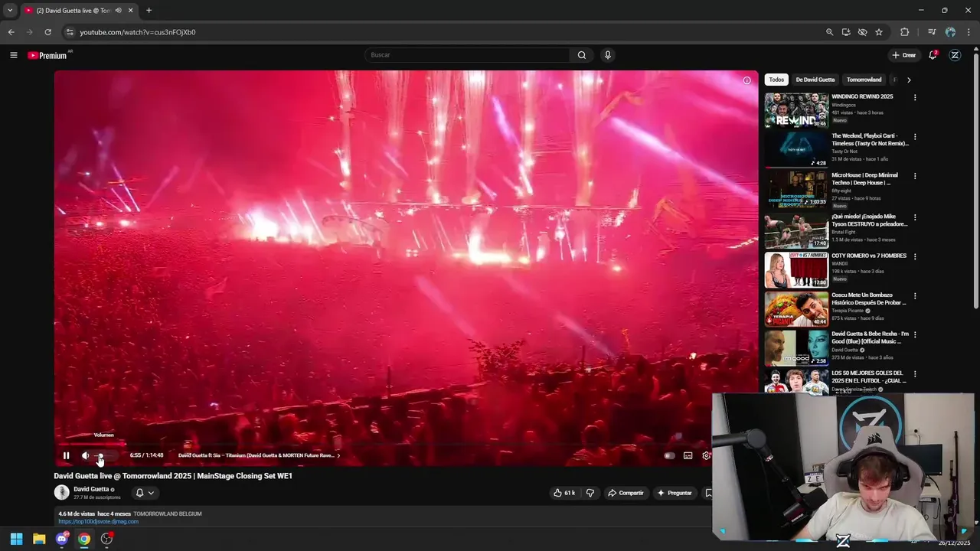Open the YouTube hamburger guide menu
The width and height of the screenshot is (980, 551).
pyautogui.click(x=13, y=55)
